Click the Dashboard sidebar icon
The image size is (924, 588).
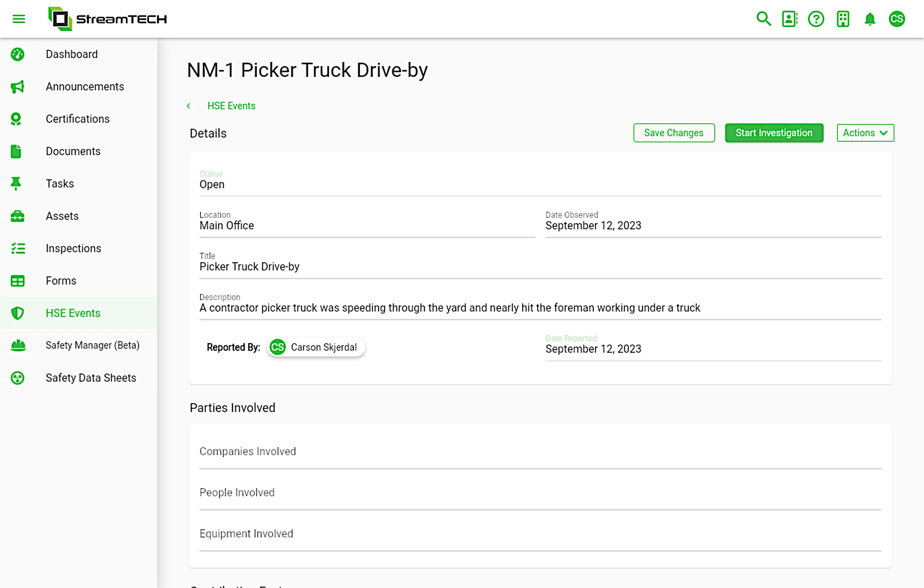[18, 54]
